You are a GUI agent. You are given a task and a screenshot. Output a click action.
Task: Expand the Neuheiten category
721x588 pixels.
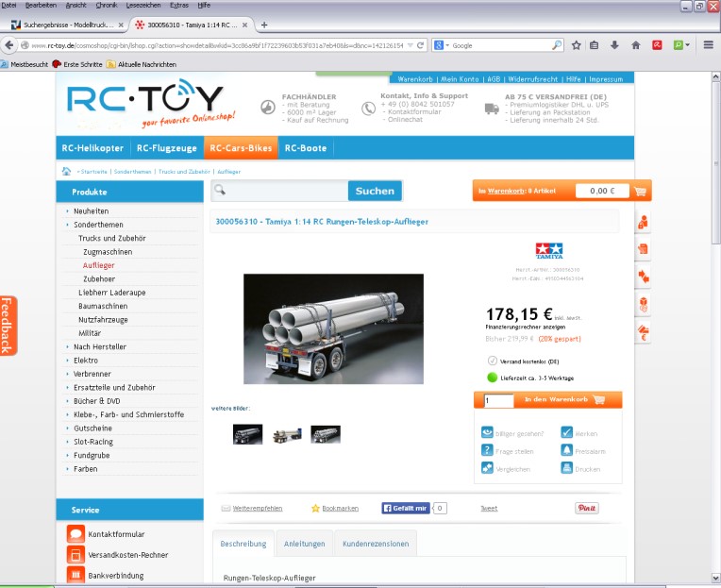tap(91, 211)
